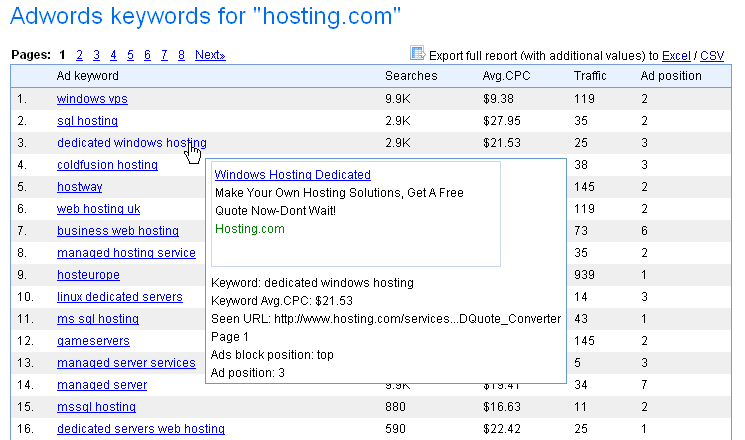
Task: Click the Avg.CPC column header
Action: click(x=503, y=76)
